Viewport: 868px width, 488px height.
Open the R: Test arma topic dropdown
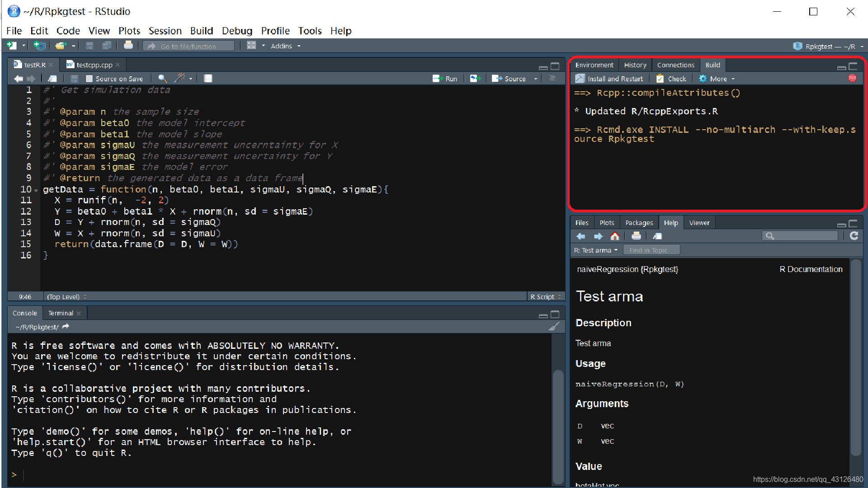(596, 250)
